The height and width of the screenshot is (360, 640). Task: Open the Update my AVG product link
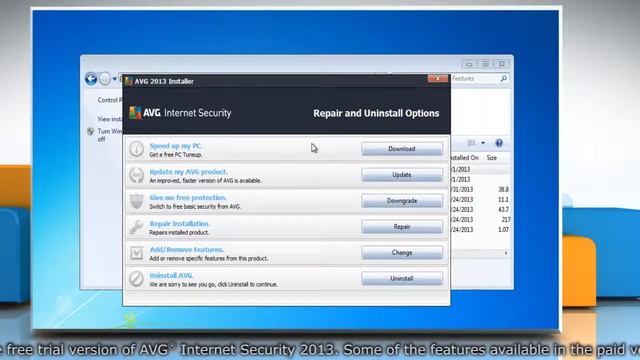tap(189, 172)
